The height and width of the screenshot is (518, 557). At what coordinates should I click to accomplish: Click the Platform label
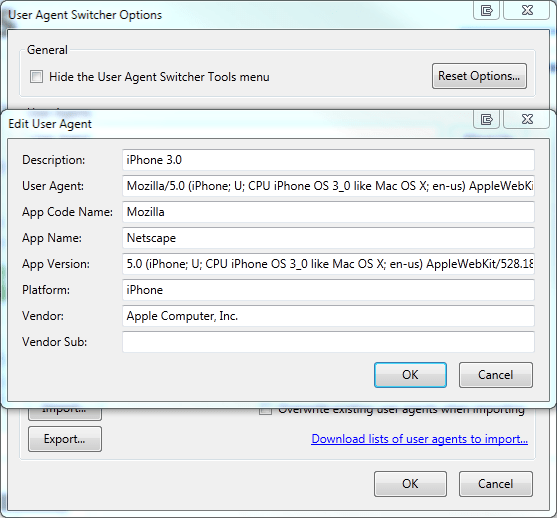coord(46,290)
